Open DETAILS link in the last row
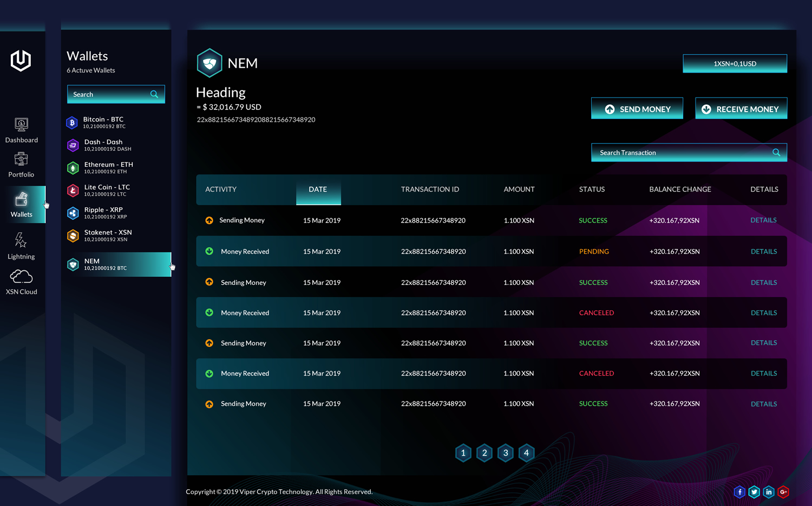 [x=764, y=404]
